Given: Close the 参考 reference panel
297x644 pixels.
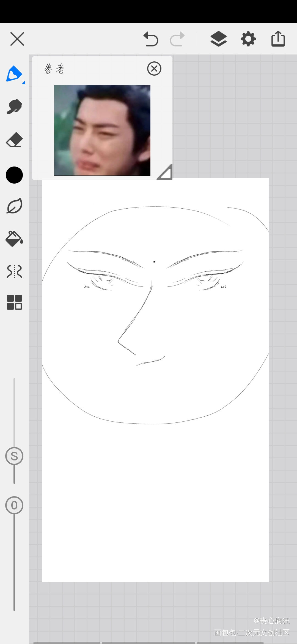Looking at the screenshot, I should (x=154, y=69).
